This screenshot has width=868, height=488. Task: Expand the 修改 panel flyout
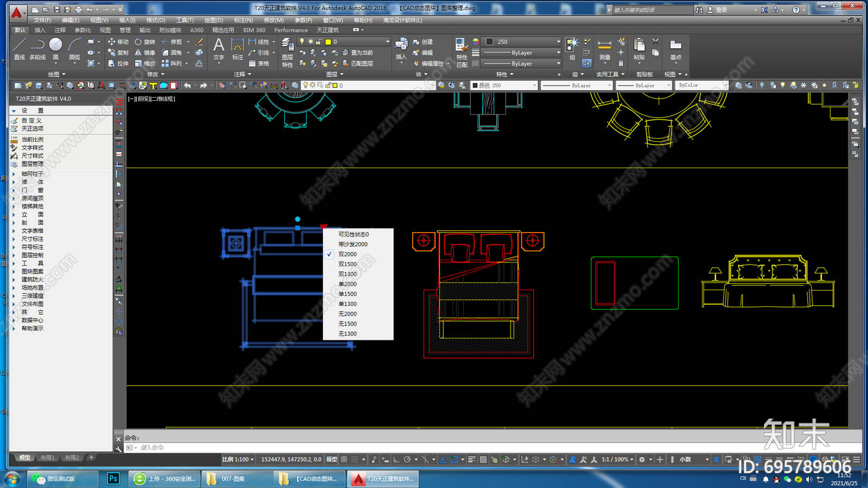pyautogui.click(x=156, y=74)
